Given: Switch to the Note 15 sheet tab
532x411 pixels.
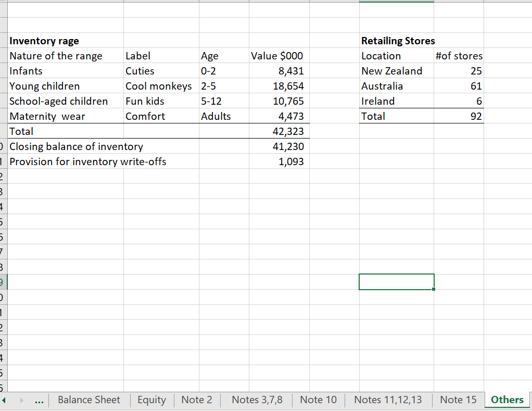Looking at the screenshot, I should [x=458, y=400].
